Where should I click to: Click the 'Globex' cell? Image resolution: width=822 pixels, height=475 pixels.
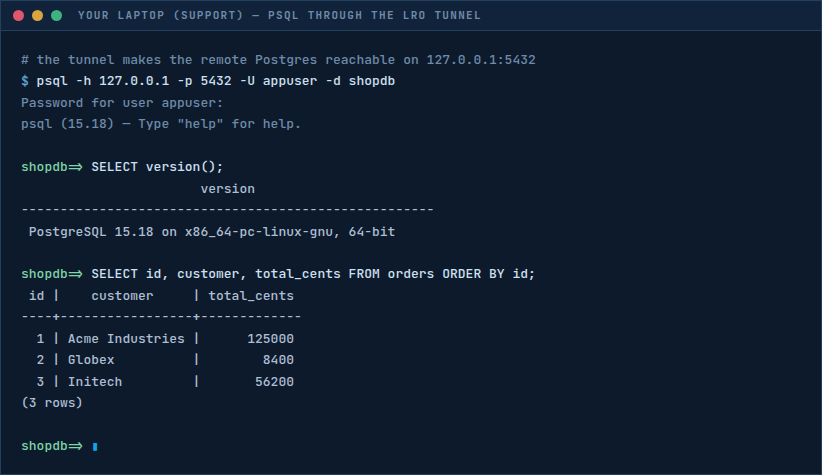pos(91,360)
